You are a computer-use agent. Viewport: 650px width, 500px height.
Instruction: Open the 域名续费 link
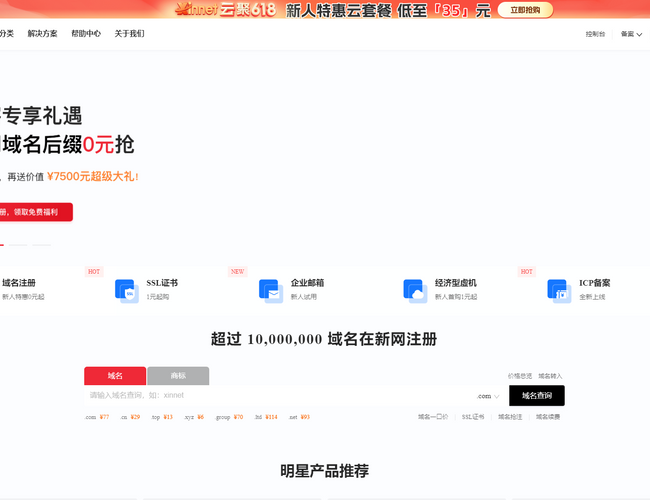(x=548, y=417)
